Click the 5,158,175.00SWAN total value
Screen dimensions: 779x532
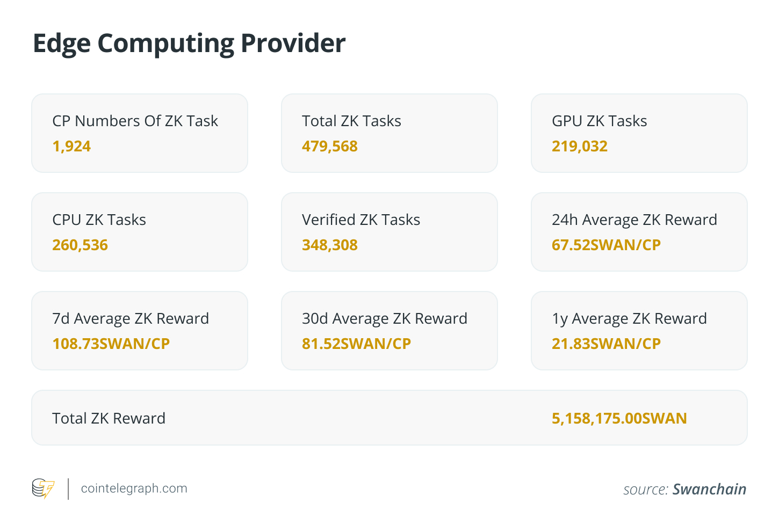[619, 418]
